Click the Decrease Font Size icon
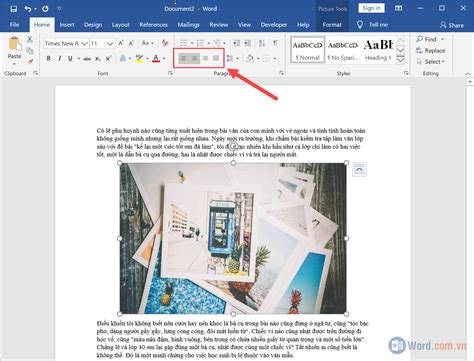The height and width of the screenshot is (361, 474). click(x=131, y=43)
